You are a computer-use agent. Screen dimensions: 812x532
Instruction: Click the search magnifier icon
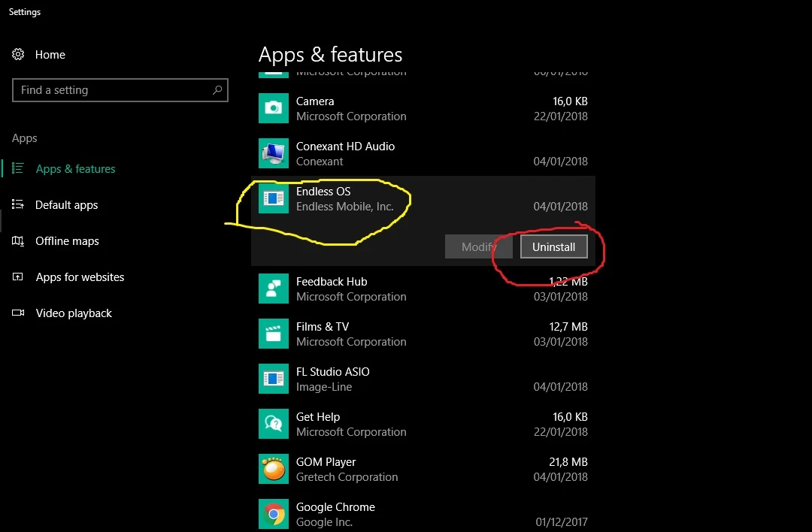click(x=217, y=90)
